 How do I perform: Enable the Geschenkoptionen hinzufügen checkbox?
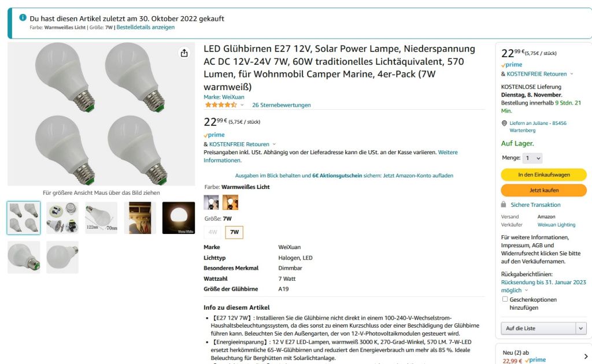click(x=505, y=299)
